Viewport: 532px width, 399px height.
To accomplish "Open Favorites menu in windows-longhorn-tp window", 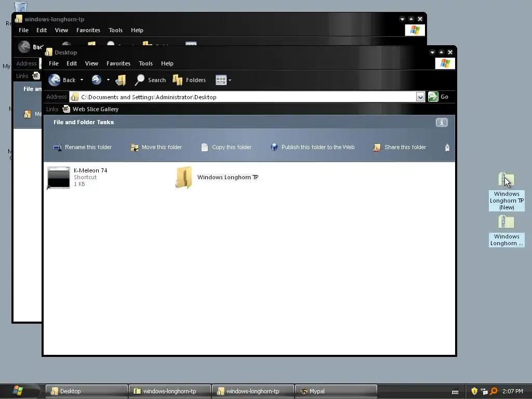I will pyautogui.click(x=88, y=30).
